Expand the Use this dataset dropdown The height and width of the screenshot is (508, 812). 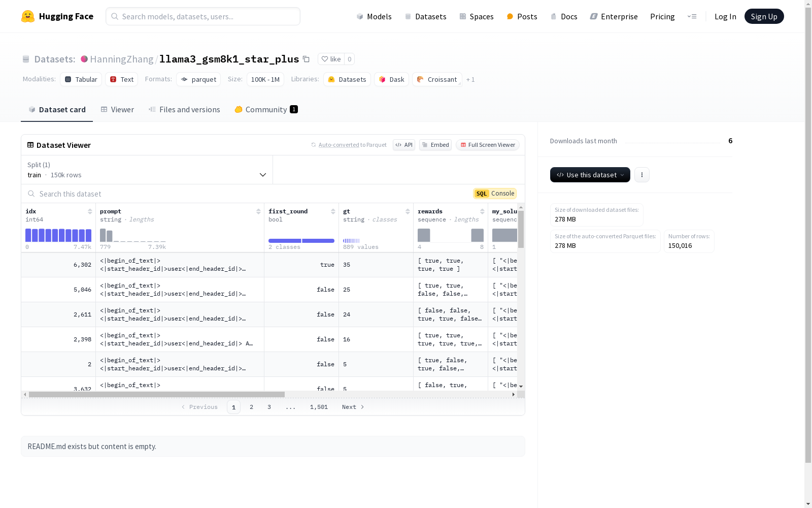[x=590, y=175]
